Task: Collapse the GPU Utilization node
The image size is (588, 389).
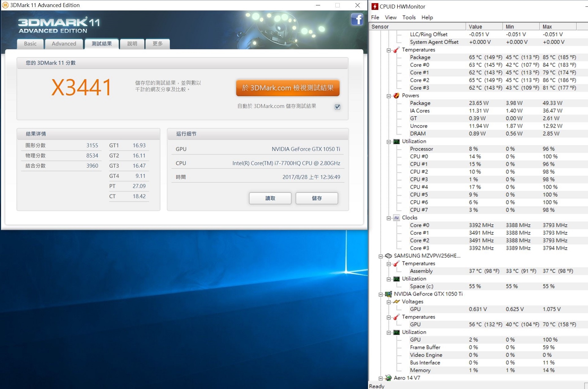Action: pyautogui.click(x=388, y=333)
